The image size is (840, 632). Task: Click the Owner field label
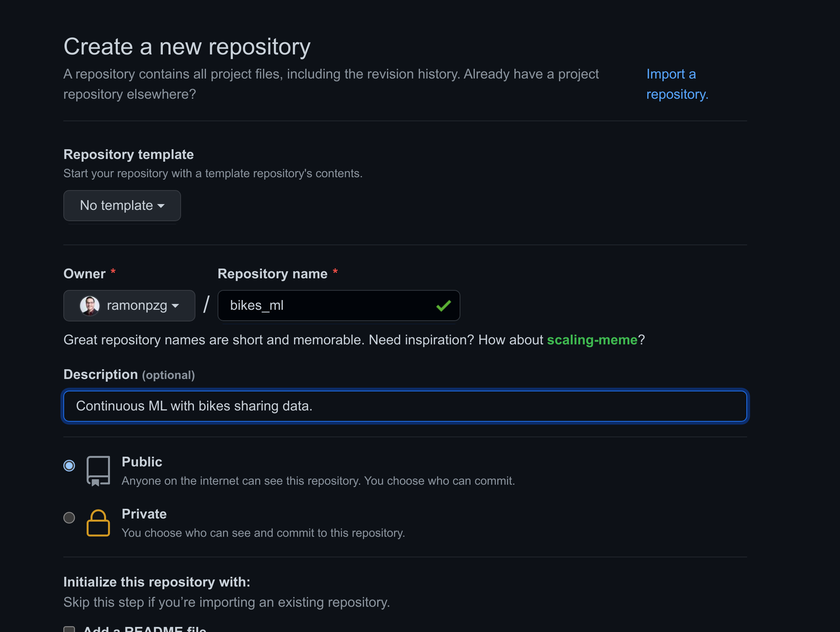85,274
